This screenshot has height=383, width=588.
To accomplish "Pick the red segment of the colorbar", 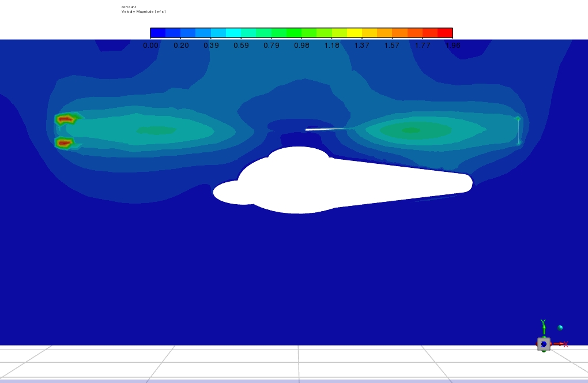I will click(445, 33).
